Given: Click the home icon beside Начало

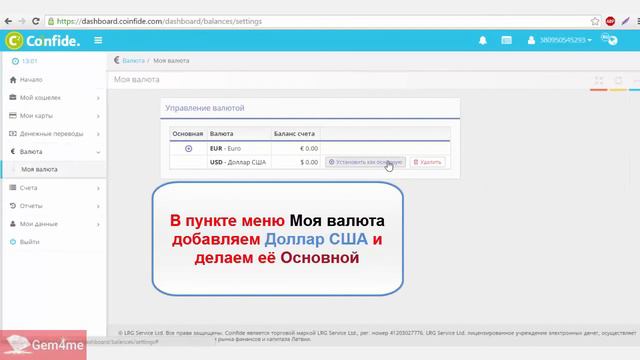Looking at the screenshot, I should coord(13,80).
